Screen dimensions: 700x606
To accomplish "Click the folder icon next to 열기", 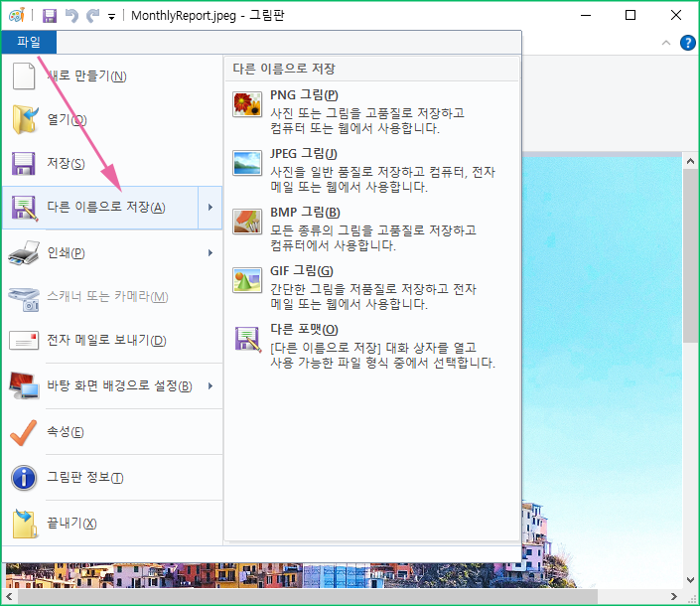I will pyautogui.click(x=25, y=119).
